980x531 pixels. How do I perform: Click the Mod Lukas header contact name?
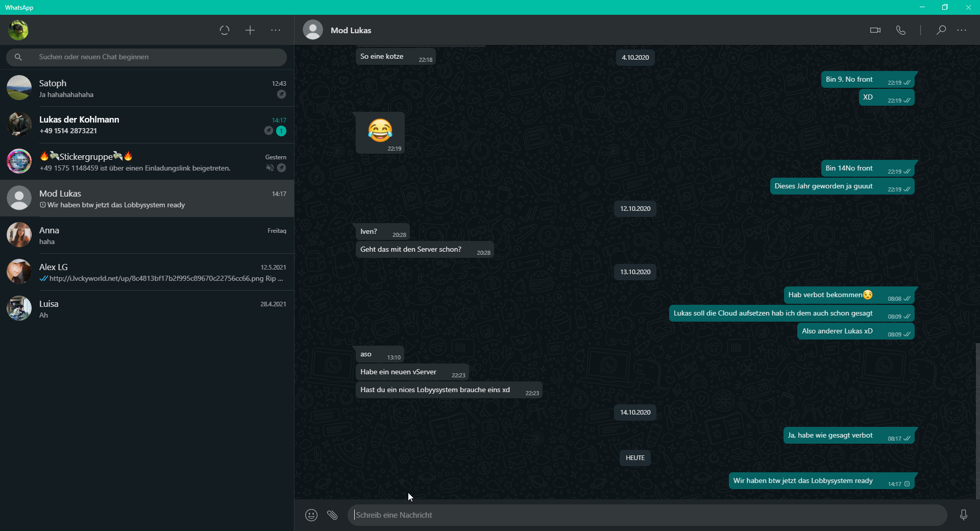(x=351, y=31)
